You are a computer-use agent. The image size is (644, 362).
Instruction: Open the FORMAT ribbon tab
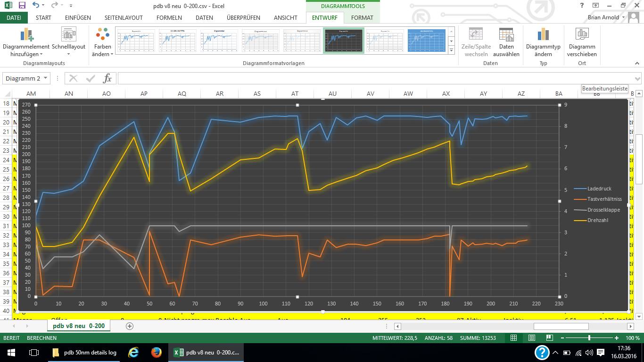[362, 17]
